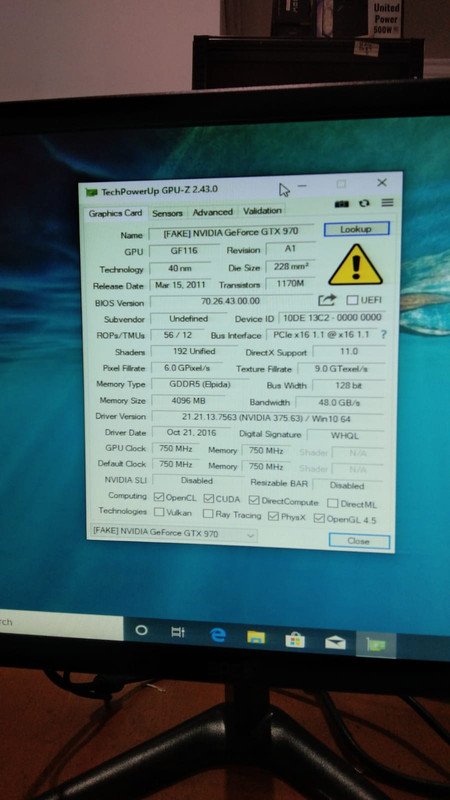
Task: Click the Resizable BAR value Disabled
Action: coord(347,485)
